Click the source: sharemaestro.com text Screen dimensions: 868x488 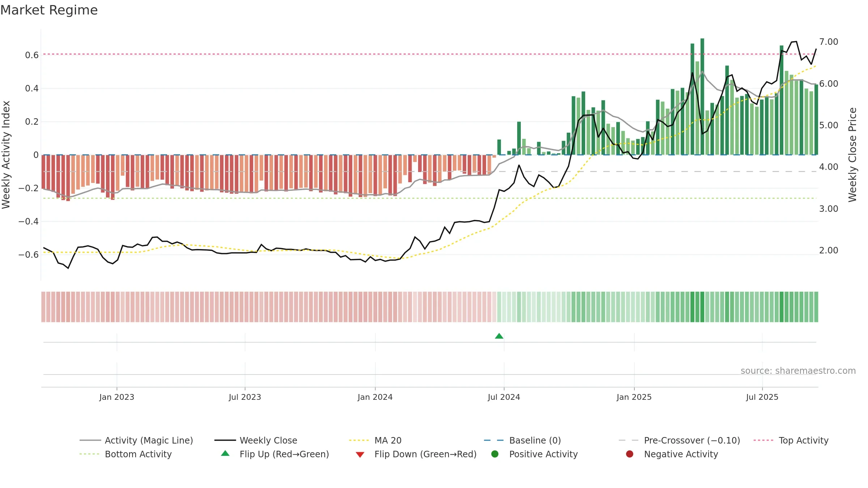pos(798,371)
